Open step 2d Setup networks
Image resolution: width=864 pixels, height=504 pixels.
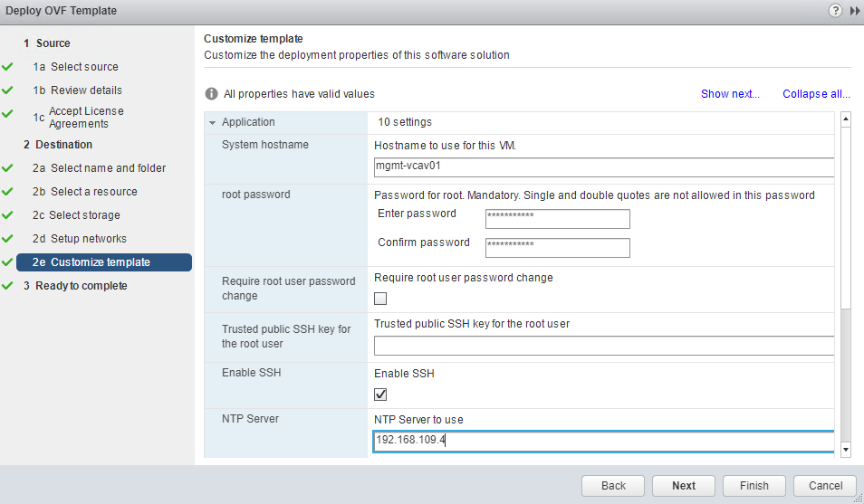point(88,239)
